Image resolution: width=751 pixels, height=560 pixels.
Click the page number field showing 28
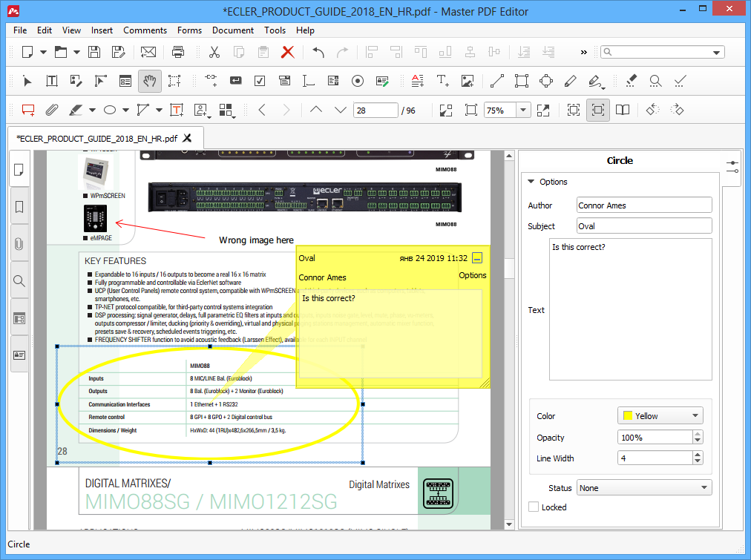(x=376, y=110)
